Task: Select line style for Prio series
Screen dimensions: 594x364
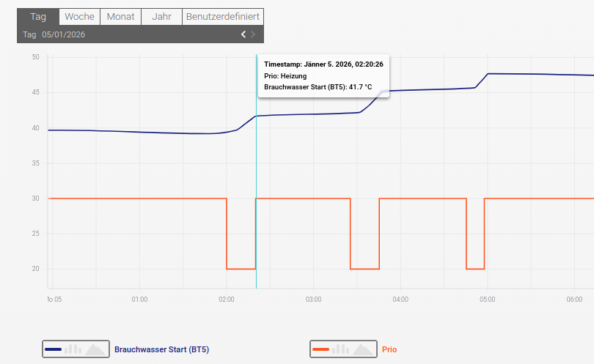Action: pyautogui.click(x=320, y=349)
